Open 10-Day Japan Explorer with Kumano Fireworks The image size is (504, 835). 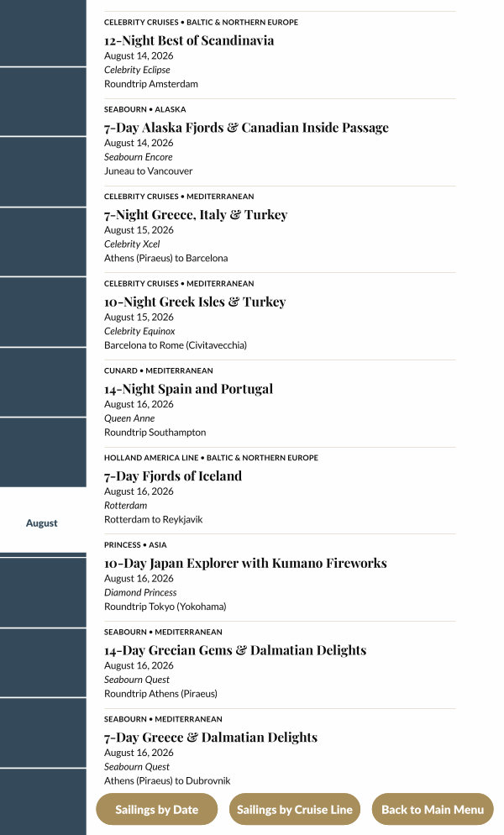coord(245,563)
